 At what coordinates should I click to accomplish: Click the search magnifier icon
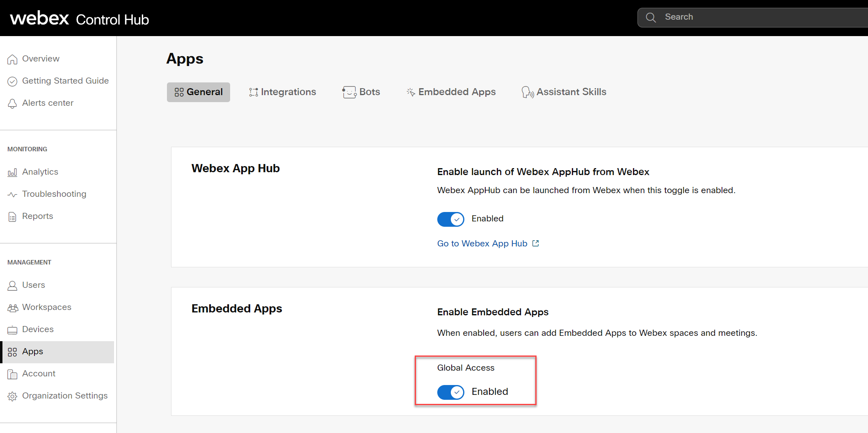pos(651,17)
